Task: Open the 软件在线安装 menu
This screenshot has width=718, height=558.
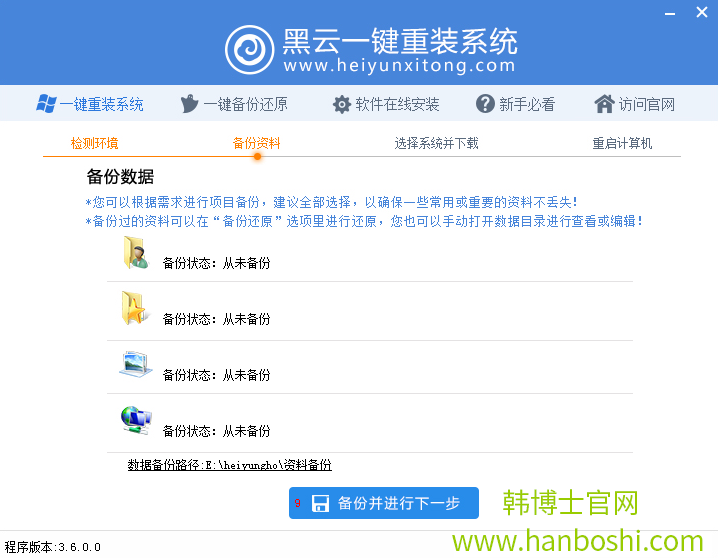Action: click(386, 104)
